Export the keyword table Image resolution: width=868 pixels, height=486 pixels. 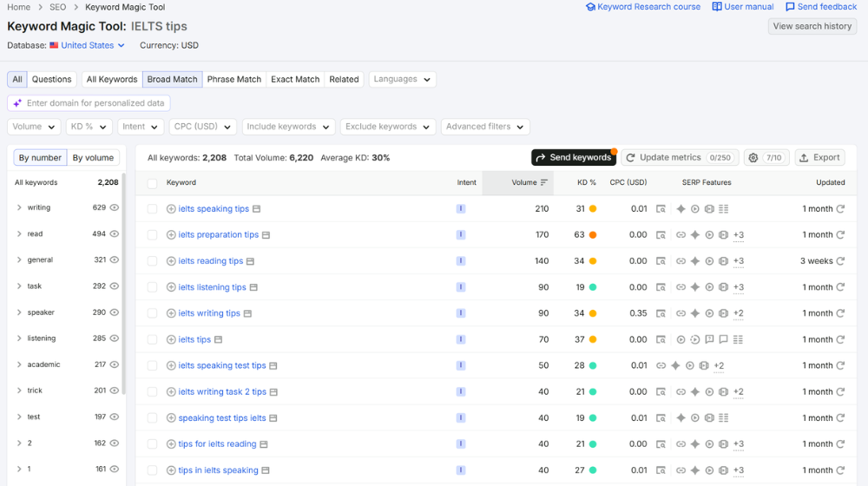coord(820,158)
